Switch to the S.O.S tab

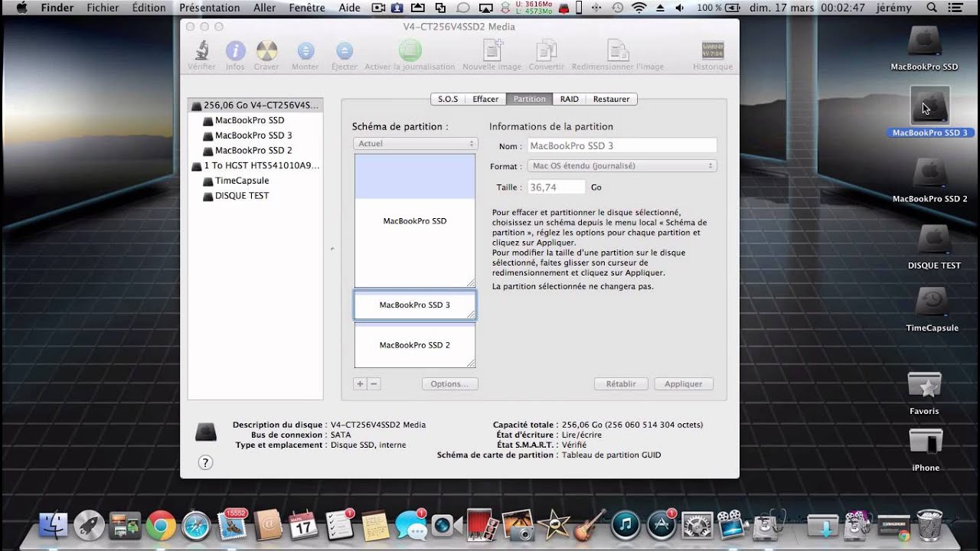(x=448, y=99)
